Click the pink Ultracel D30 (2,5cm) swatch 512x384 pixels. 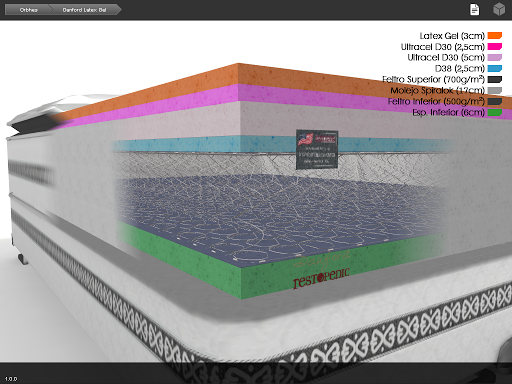(495, 47)
